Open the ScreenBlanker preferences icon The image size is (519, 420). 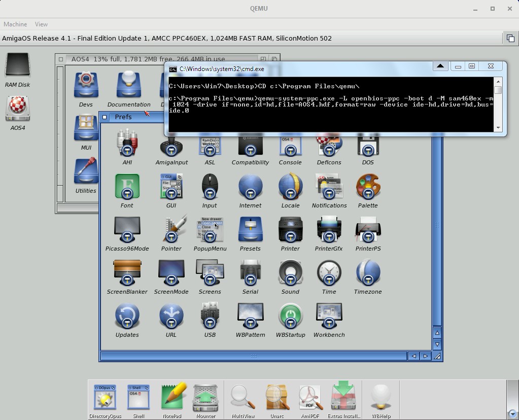[x=127, y=274]
